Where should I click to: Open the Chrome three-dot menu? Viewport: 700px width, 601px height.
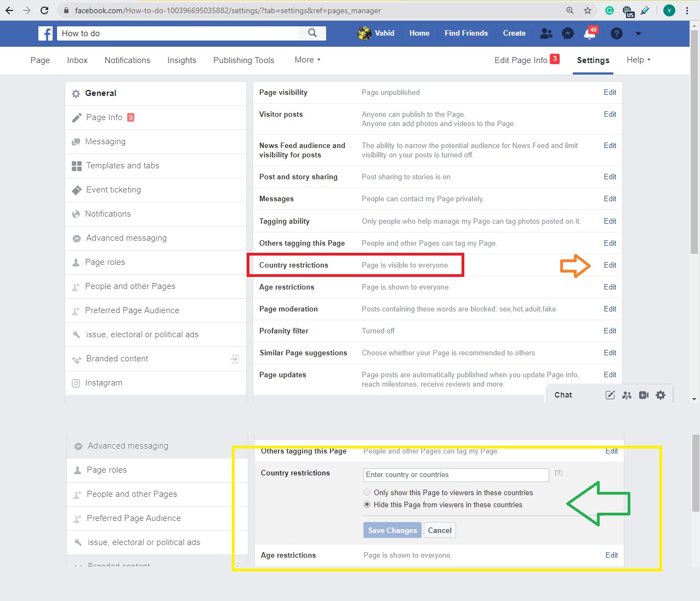click(687, 10)
